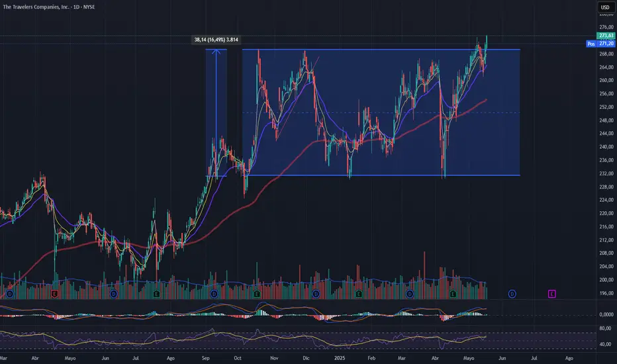Open the magenta upcoming earnings E marker
The width and height of the screenshot is (617, 364).
tap(551, 294)
